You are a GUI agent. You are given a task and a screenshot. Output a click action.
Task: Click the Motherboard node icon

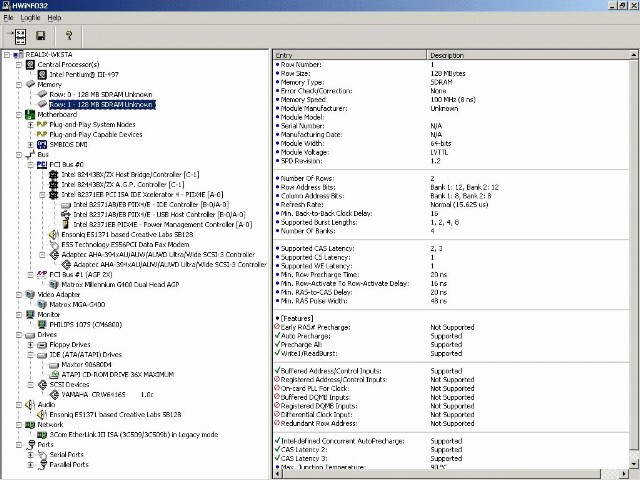(30, 114)
